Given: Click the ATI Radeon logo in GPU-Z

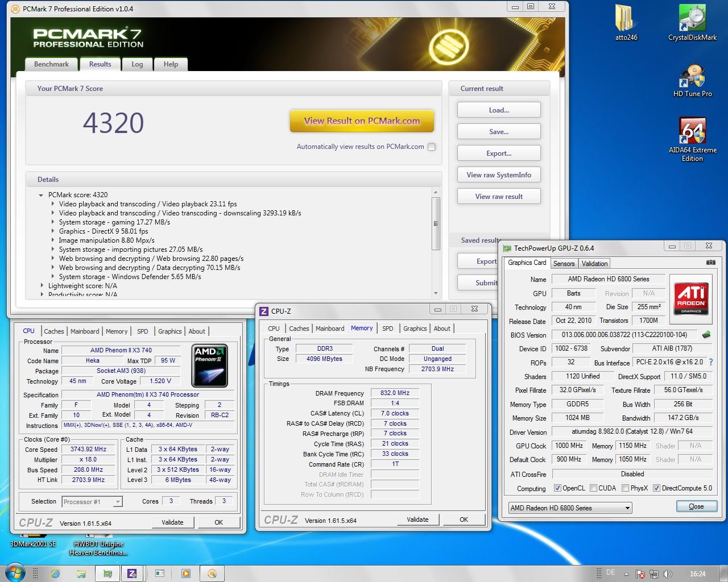Looking at the screenshot, I should pyautogui.click(x=691, y=298).
